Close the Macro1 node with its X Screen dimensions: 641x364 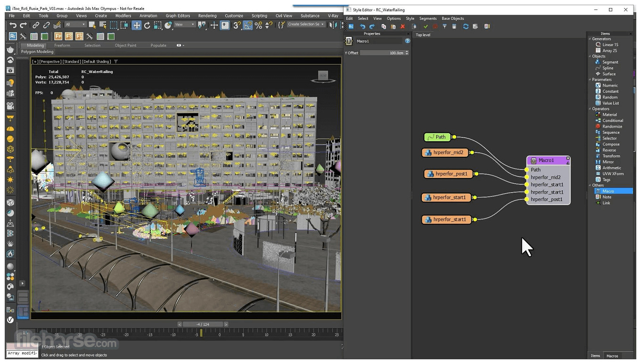(568, 158)
